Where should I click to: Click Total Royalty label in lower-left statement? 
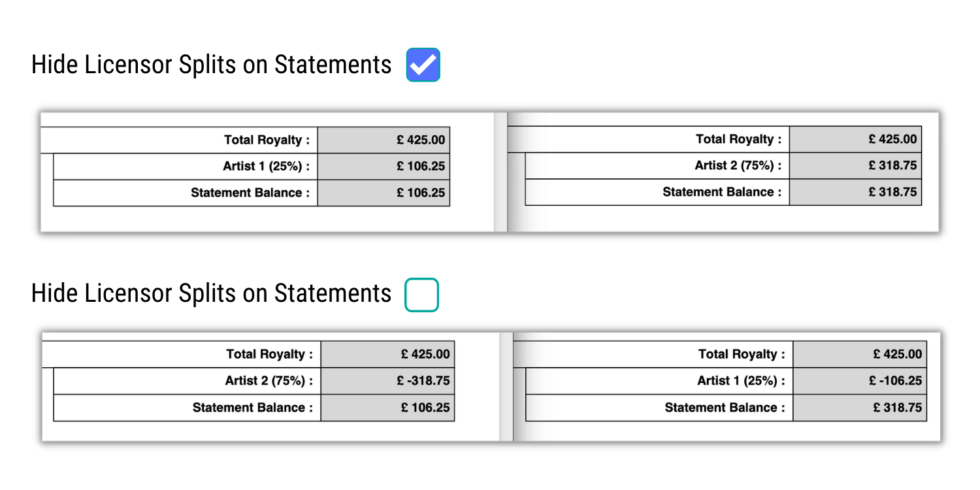point(270,355)
